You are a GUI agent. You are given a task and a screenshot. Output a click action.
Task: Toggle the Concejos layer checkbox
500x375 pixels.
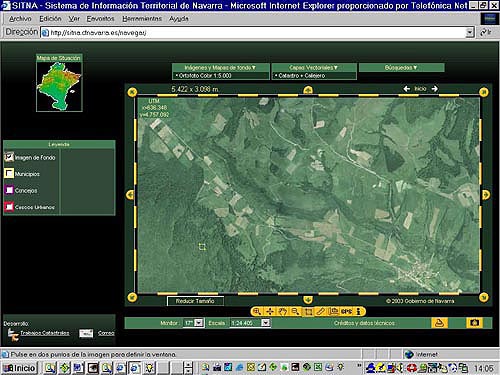click(9, 190)
